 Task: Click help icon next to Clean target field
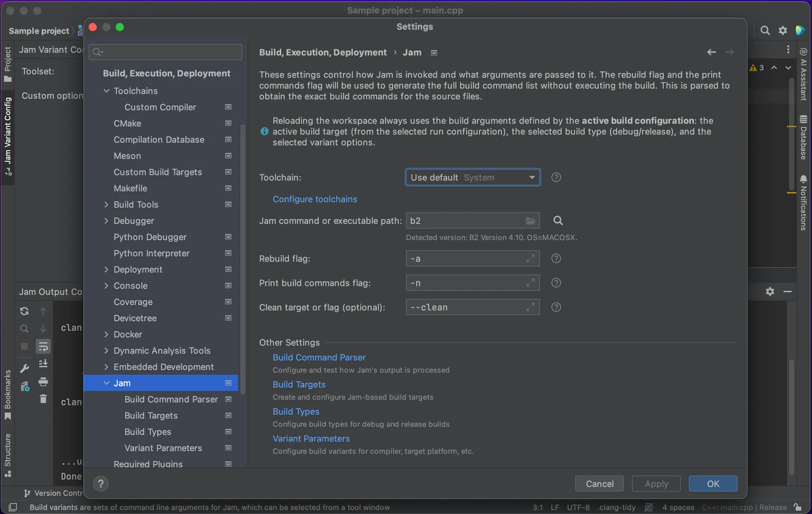[x=556, y=307]
